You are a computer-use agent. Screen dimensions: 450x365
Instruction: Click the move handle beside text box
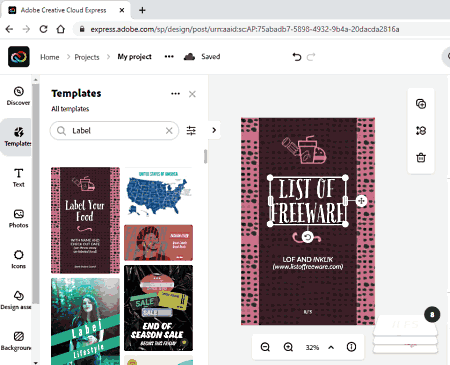pos(361,201)
